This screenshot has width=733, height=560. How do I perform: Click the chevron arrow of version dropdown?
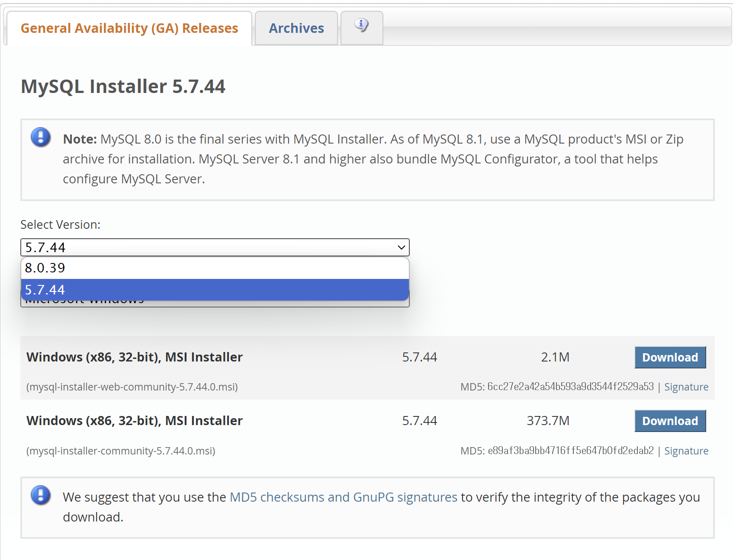[401, 247]
